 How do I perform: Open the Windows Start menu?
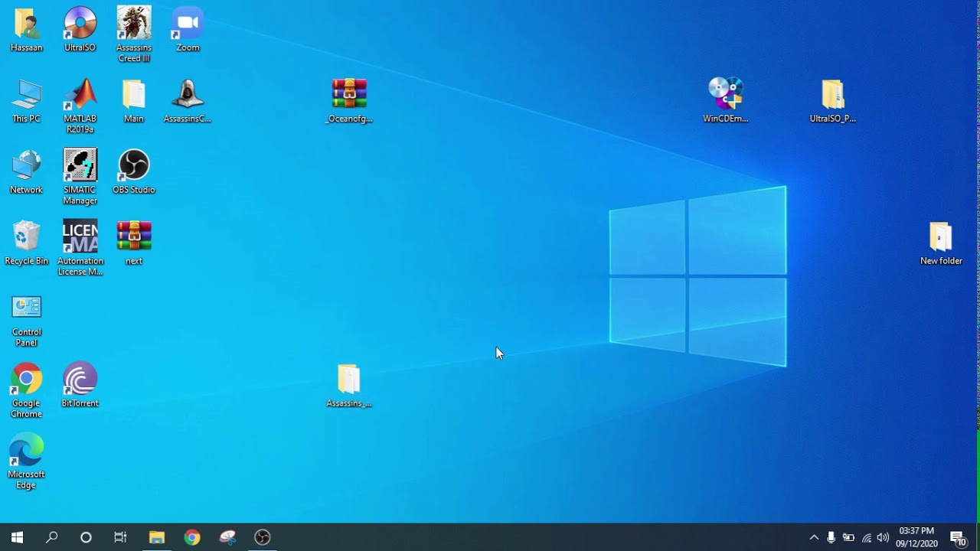pos(17,537)
